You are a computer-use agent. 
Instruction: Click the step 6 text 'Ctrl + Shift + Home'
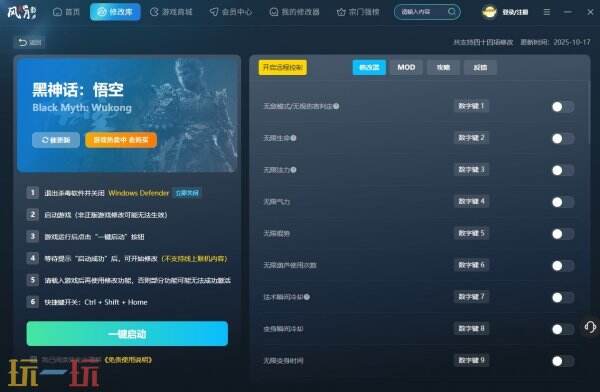pos(116,302)
